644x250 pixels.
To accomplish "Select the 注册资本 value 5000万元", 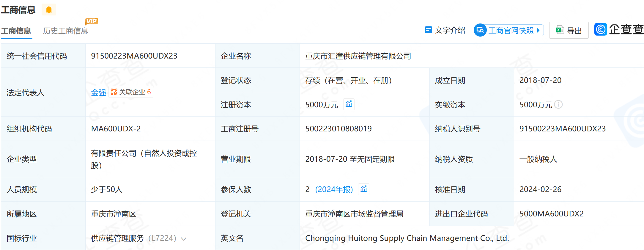I will coord(322,105).
